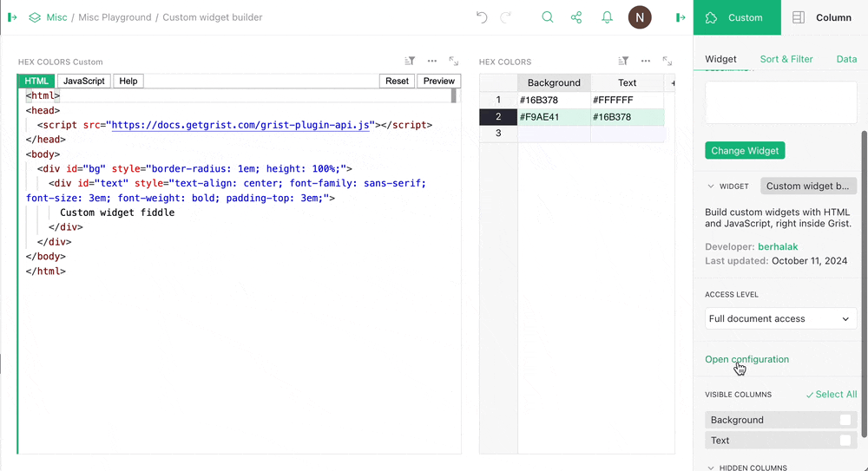Image resolution: width=868 pixels, height=471 pixels.
Task: Click the new row 3 header
Action: (498, 134)
